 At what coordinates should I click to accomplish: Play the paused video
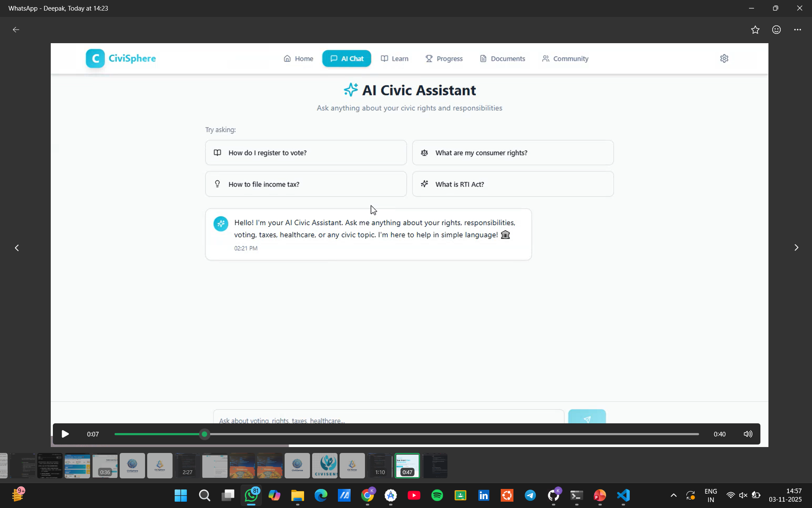(x=65, y=434)
